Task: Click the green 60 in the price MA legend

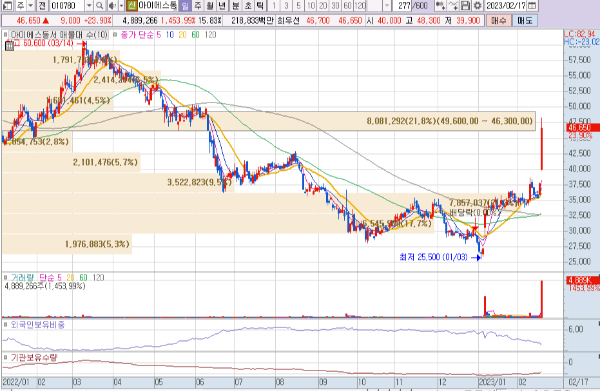Action: click(196, 35)
